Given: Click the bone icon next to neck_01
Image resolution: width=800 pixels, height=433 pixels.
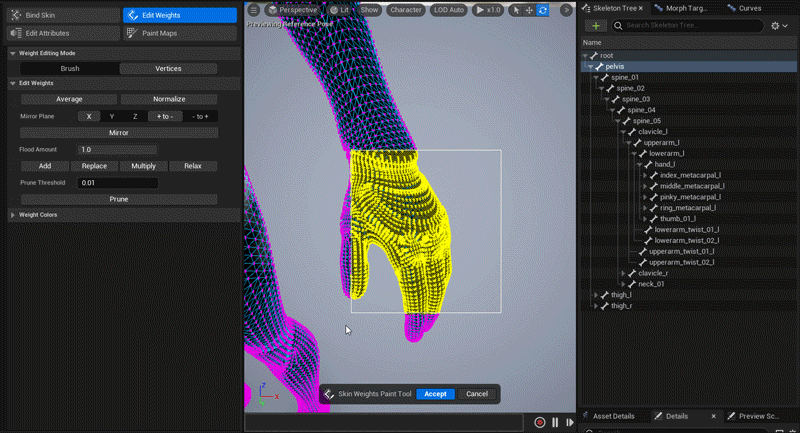Looking at the screenshot, I should tap(632, 284).
